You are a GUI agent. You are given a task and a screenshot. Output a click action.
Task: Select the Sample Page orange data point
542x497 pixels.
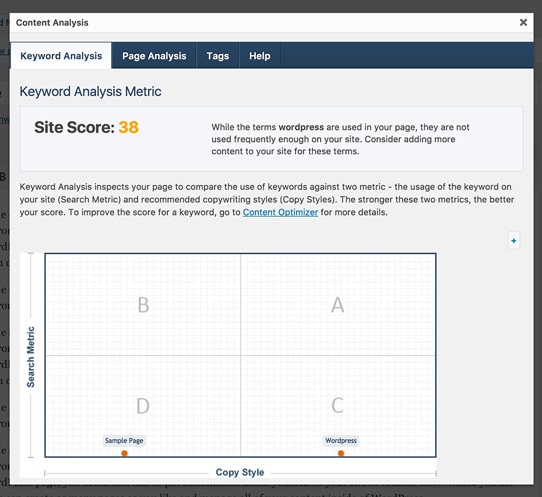tap(125, 453)
